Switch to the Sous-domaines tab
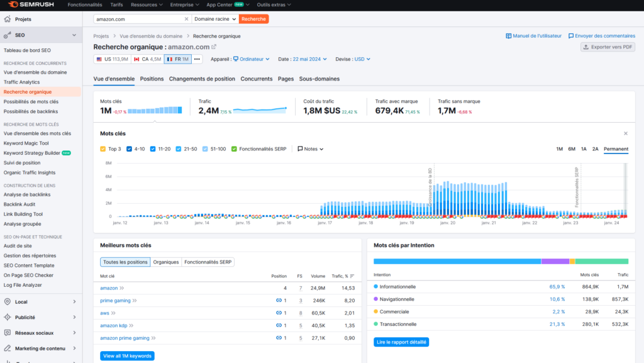 319,79
